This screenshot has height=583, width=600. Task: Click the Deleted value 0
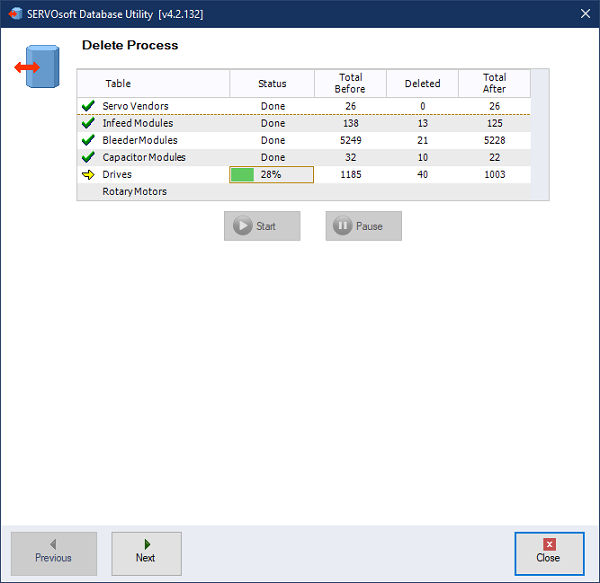422,106
